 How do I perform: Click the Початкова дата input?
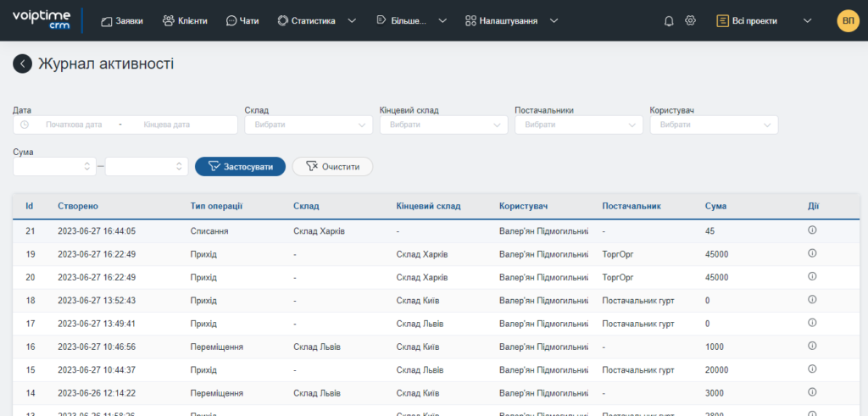point(75,125)
